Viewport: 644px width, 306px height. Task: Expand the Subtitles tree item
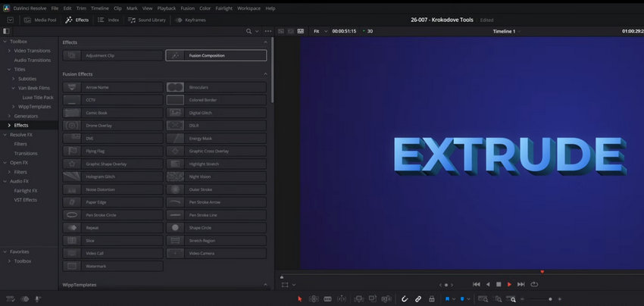click(x=14, y=79)
